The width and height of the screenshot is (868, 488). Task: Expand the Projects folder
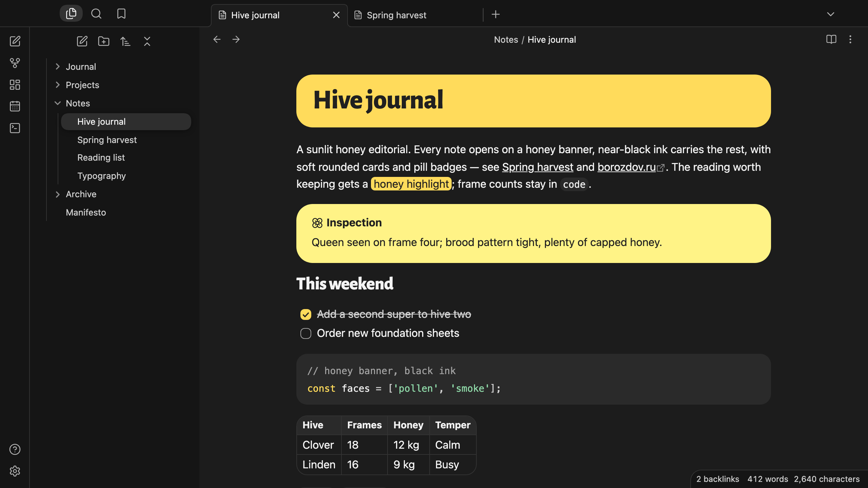(58, 85)
